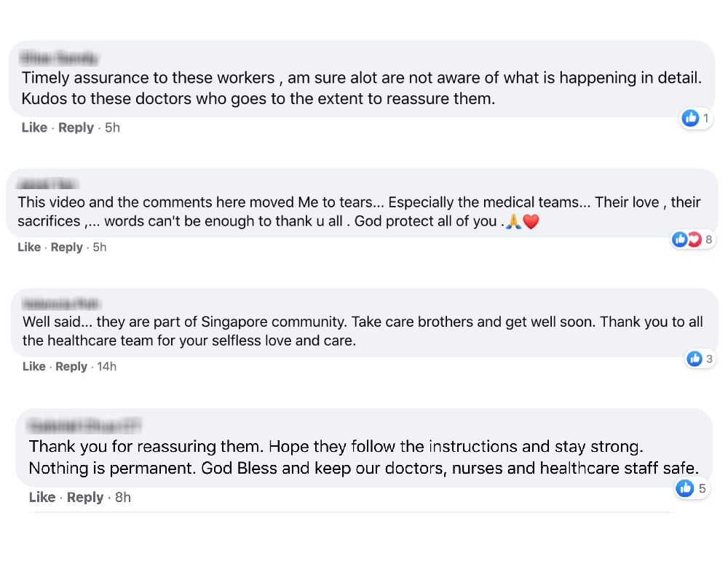Image resolution: width=728 pixels, height=569 pixels.
Task: Open the blurred author name of the first comment
Action: [59, 57]
